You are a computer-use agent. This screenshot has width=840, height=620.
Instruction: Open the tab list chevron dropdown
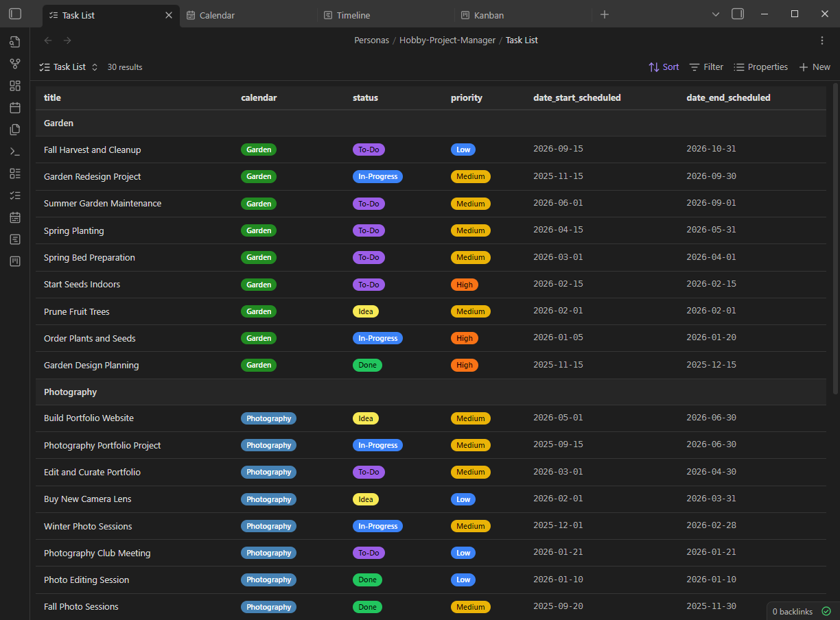tap(716, 14)
